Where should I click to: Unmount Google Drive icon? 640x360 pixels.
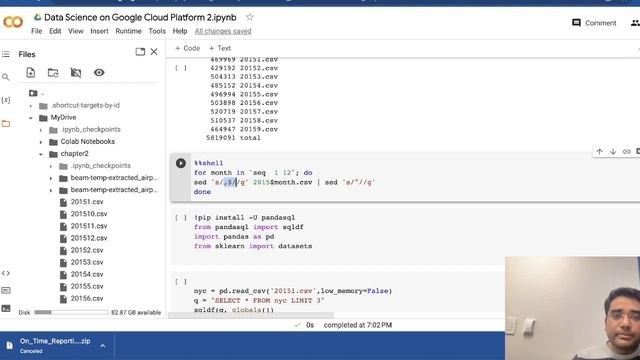click(76, 73)
